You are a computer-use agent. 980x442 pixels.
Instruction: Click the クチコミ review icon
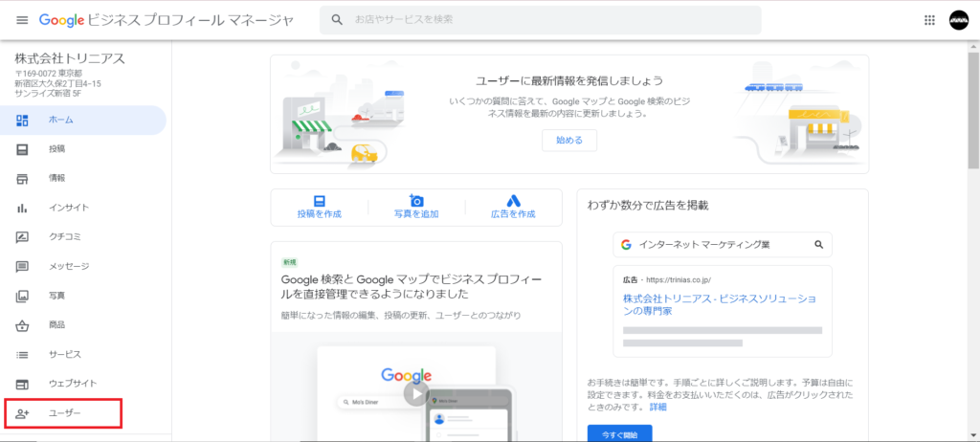pyautogui.click(x=22, y=237)
